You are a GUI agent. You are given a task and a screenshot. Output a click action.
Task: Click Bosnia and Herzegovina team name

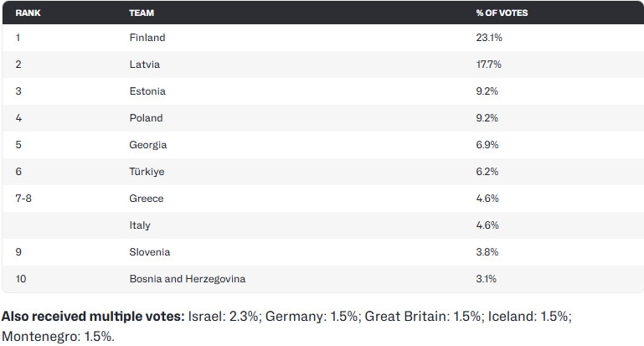tap(188, 279)
